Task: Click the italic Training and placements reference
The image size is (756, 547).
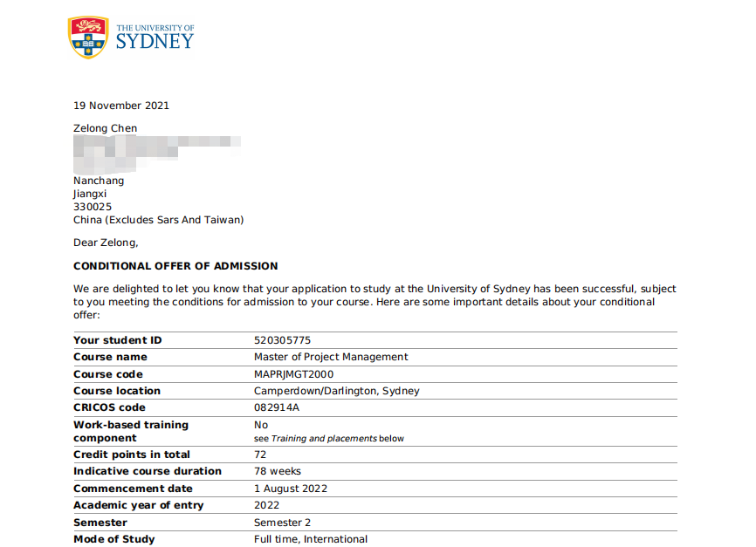Action: click(324, 439)
